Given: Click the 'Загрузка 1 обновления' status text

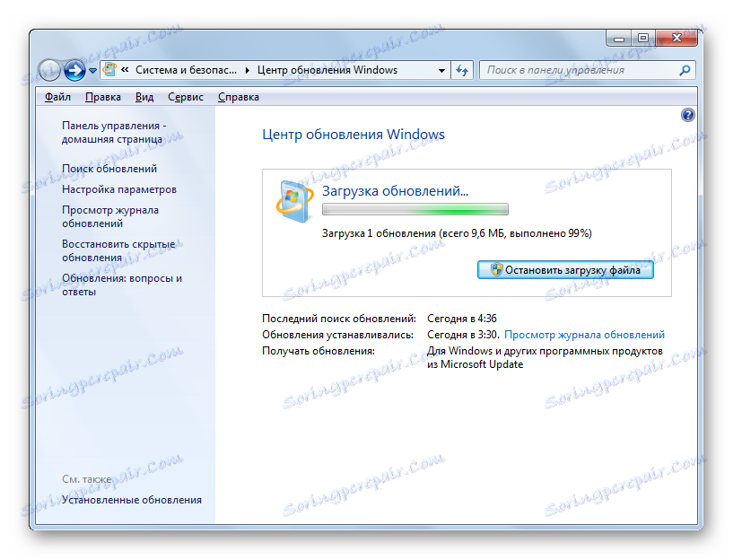Looking at the screenshot, I should point(457,233).
